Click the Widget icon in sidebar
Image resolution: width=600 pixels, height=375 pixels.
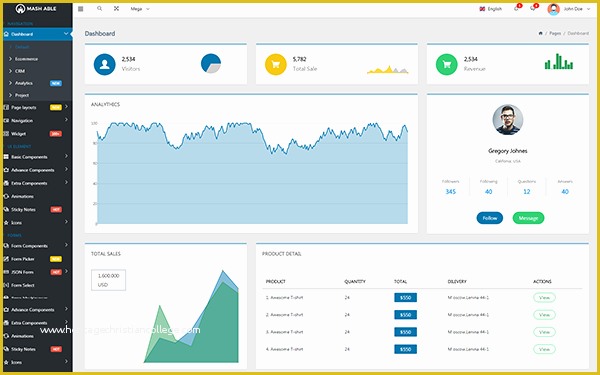click(x=6, y=134)
